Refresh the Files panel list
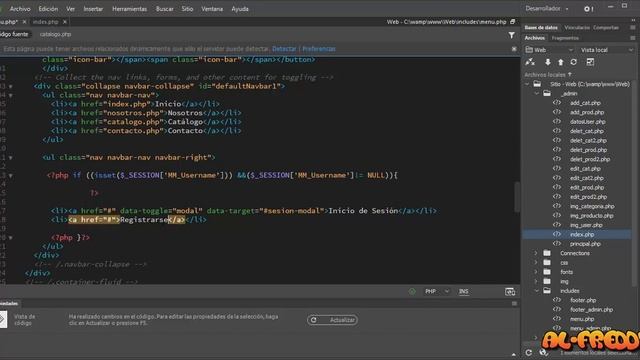This screenshot has width=640, height=360. (x=574, y=62)
